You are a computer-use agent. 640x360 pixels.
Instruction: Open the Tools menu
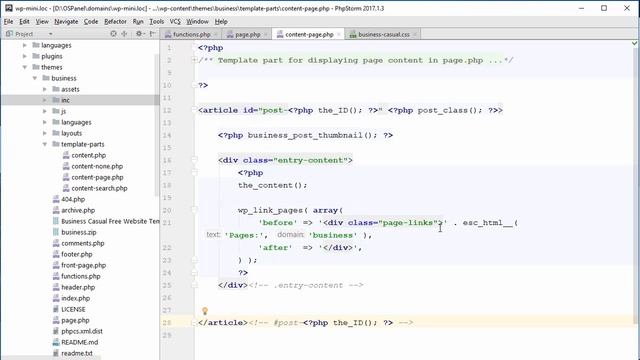click(x=156, y=22)
